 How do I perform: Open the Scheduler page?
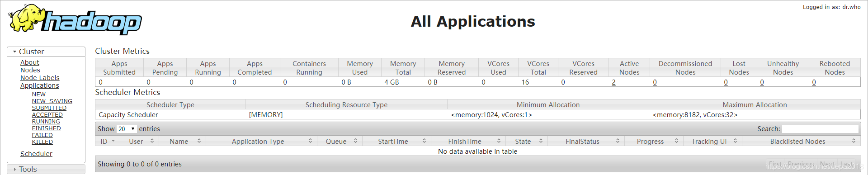click(x=36, y=154)
